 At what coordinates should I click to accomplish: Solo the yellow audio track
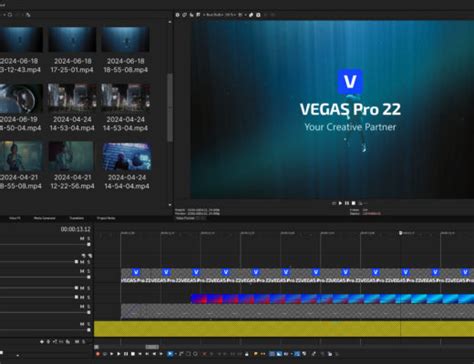[89, 324]
